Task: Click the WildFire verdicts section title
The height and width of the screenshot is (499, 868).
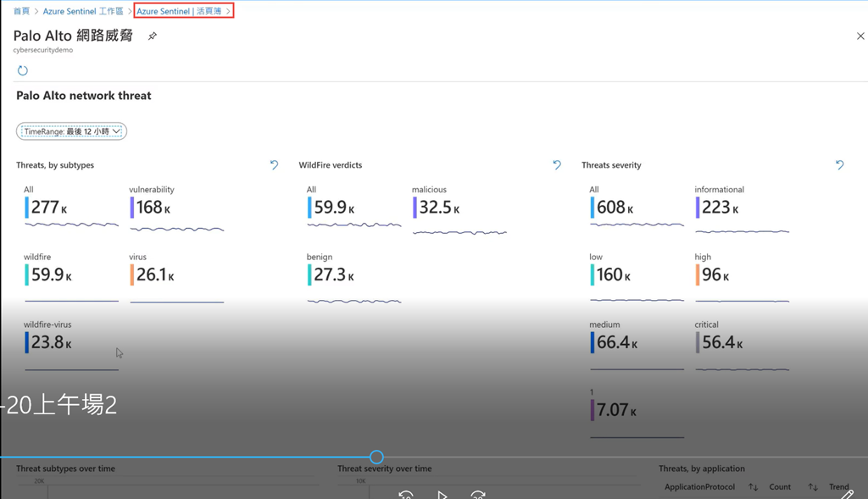Action: [331, 165]
